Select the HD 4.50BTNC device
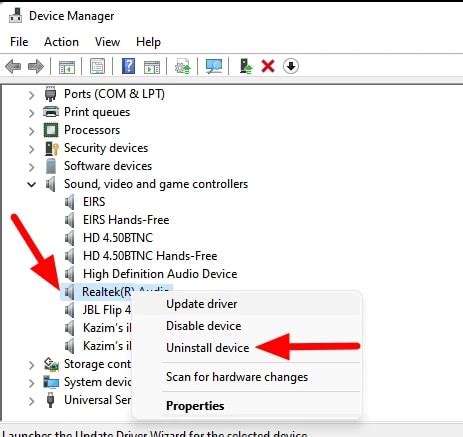Viewport: 463px width, 437px height. [x=118, y=238]
